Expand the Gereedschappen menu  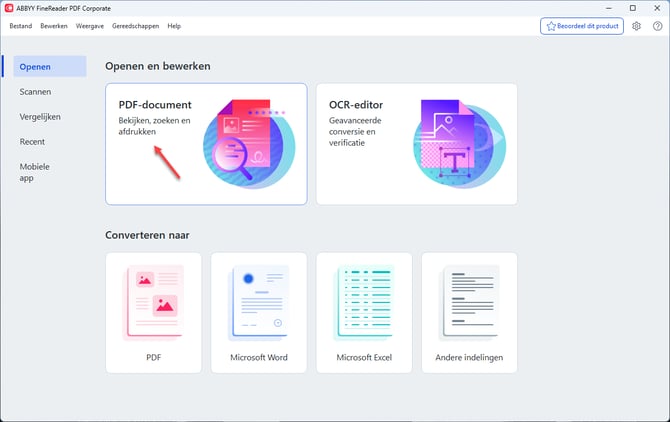tap(135, 26)
